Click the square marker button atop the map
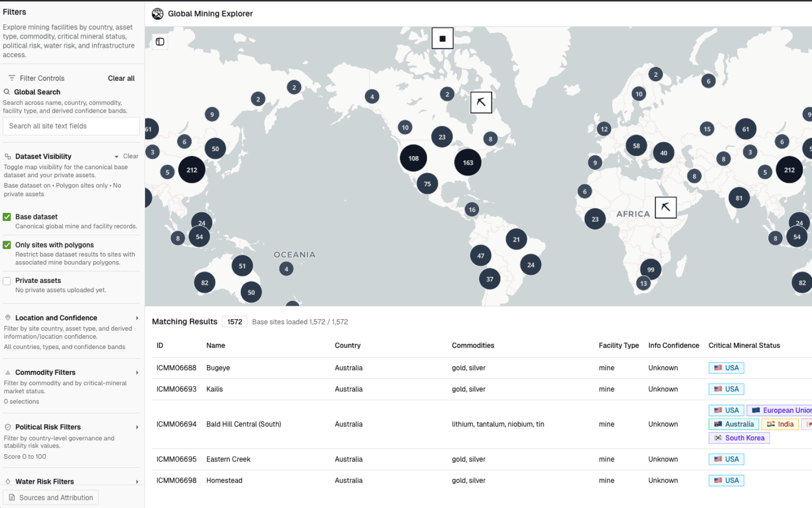 click(442, 38)
